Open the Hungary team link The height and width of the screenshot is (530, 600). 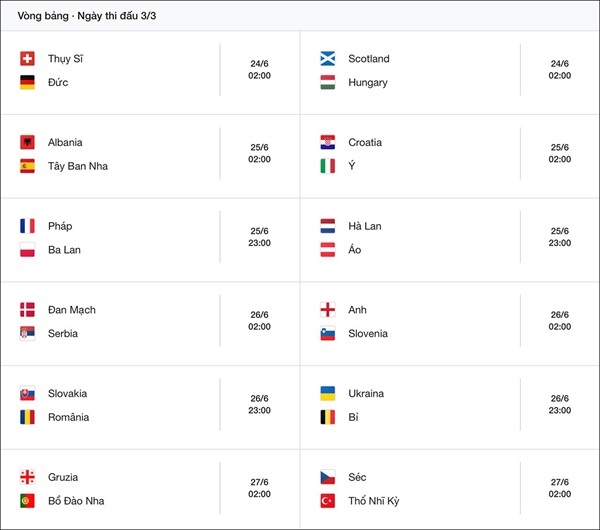point(368,83)
